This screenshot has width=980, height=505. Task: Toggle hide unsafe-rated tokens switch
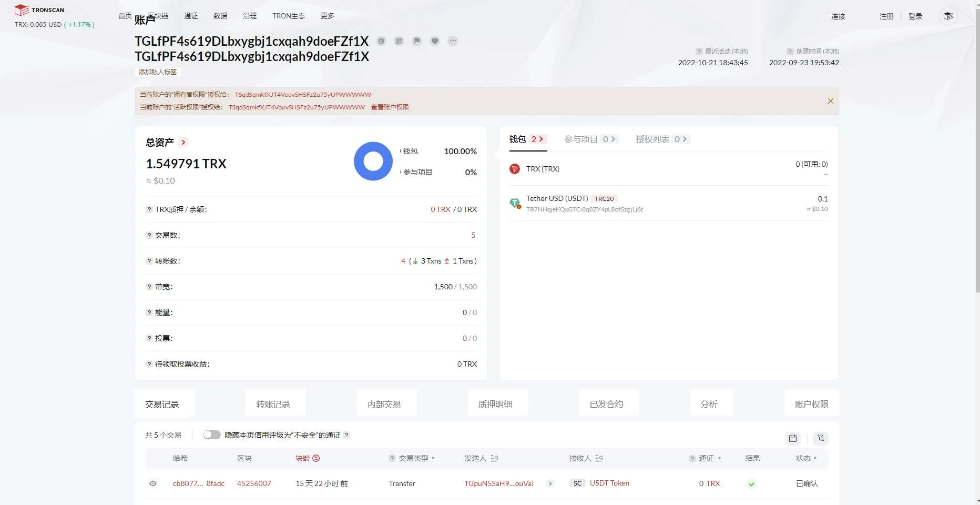point(212,435)
